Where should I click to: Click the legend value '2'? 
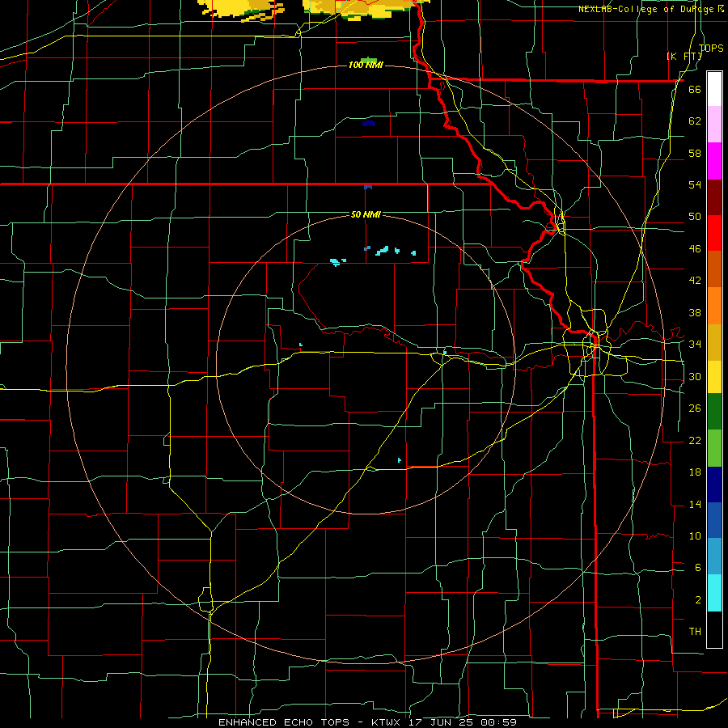point(697,600)
